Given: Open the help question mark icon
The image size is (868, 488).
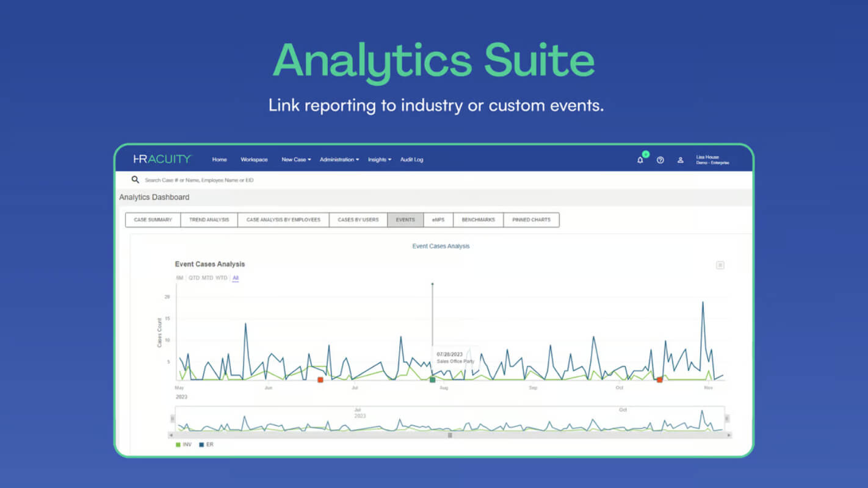Looking at the screenshot, I should tap(660, 160).
